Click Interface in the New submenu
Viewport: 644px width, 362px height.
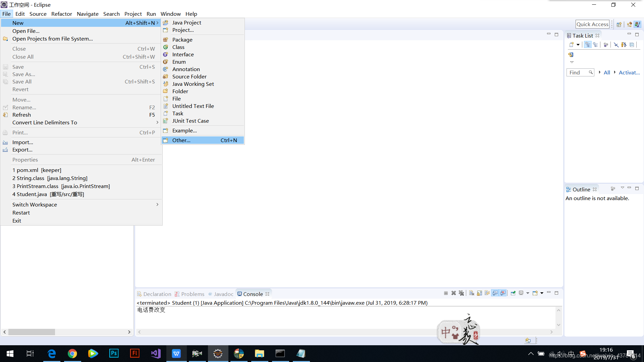coord(203,54)
